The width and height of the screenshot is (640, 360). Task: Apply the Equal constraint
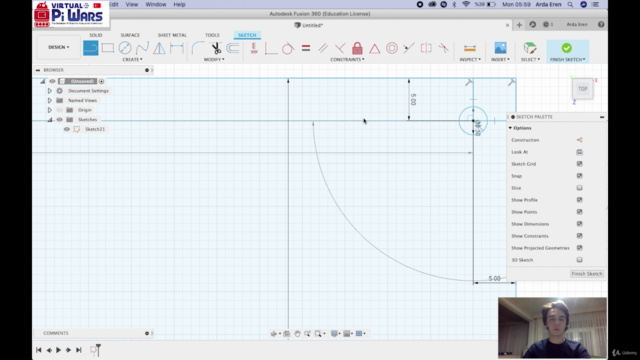click(306, 48)
